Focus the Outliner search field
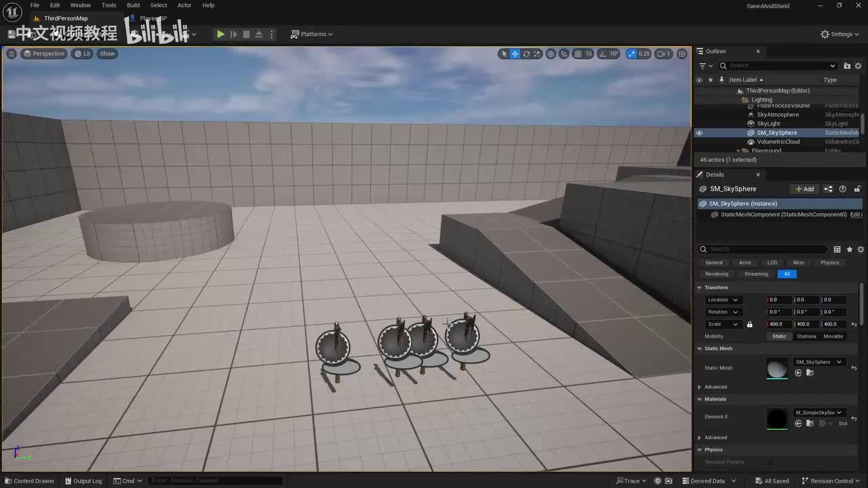Image resolution: width=868 pixels, height=488 pixels. pos(778,66)
